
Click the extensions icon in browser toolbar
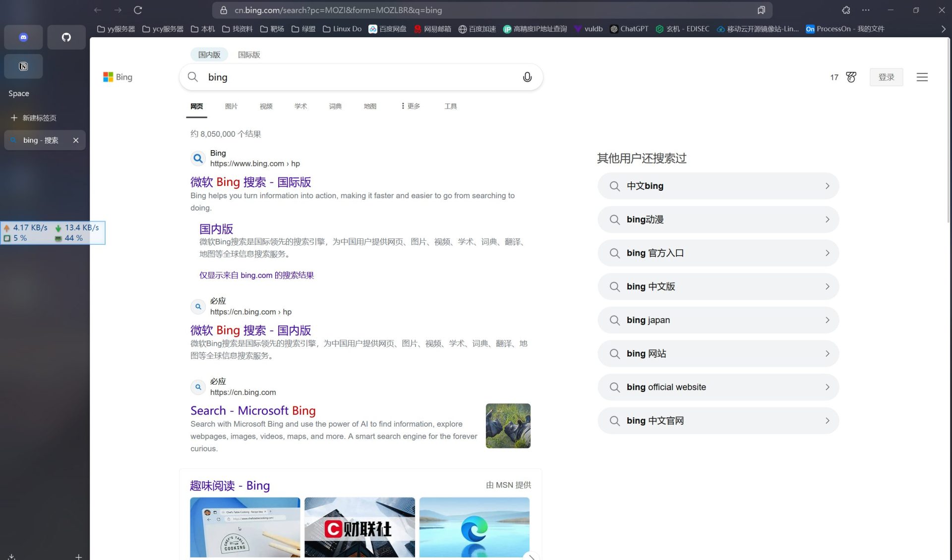pos(846,10)
